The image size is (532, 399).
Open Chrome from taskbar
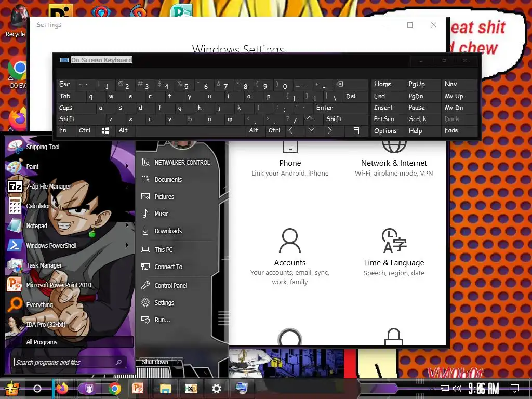[115, 389]
